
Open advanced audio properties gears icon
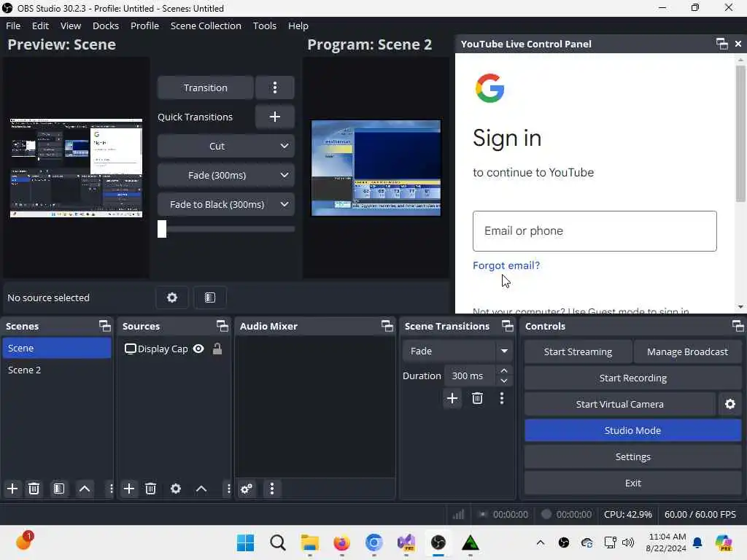pos(247,489)
